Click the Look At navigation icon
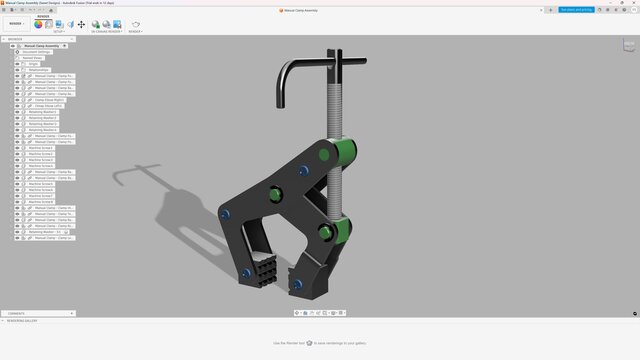Image resolution: width=640 pixels, height=360 pixels. [x=305, y=313]
